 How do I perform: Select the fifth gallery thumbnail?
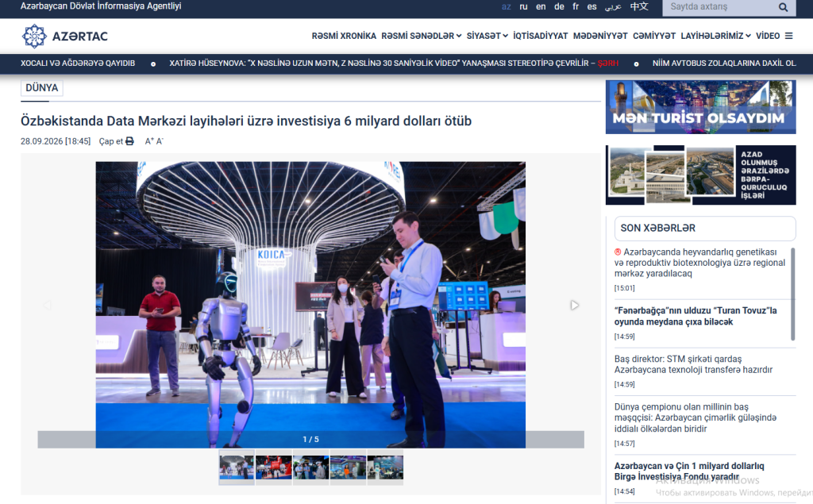pos(385,467)
